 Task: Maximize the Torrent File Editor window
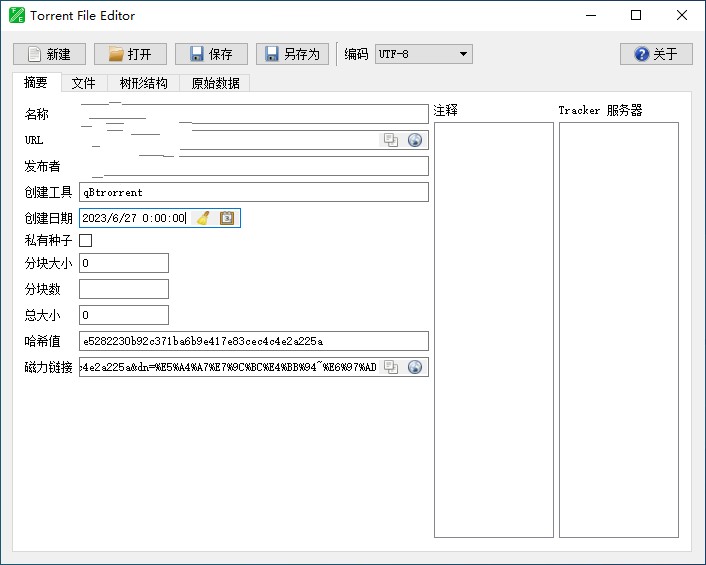[x=636, y=15]
